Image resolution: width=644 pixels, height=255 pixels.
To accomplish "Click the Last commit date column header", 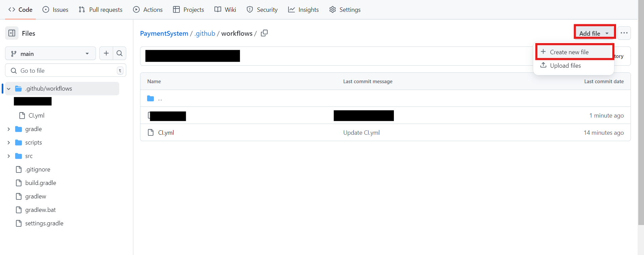I will 604,82.
